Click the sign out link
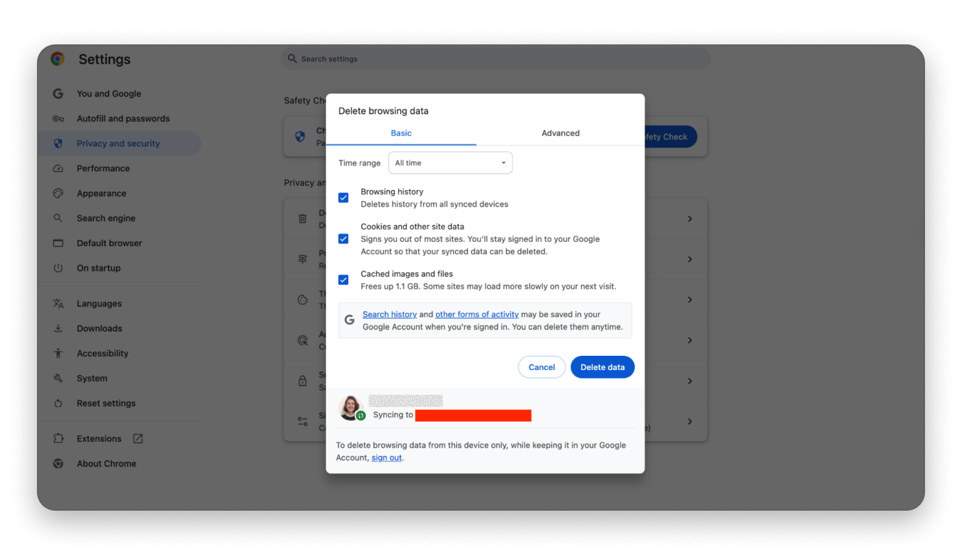The image size is (962, 560). point(387,458)
